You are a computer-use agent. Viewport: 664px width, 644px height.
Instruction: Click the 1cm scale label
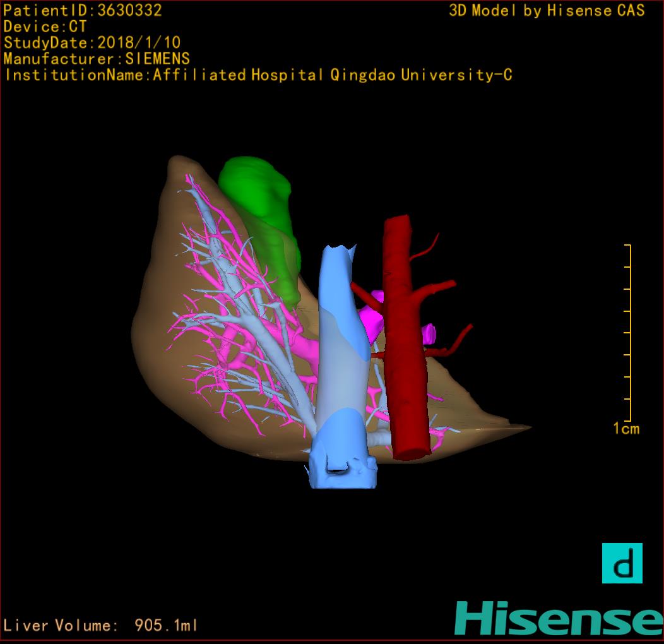626,429
